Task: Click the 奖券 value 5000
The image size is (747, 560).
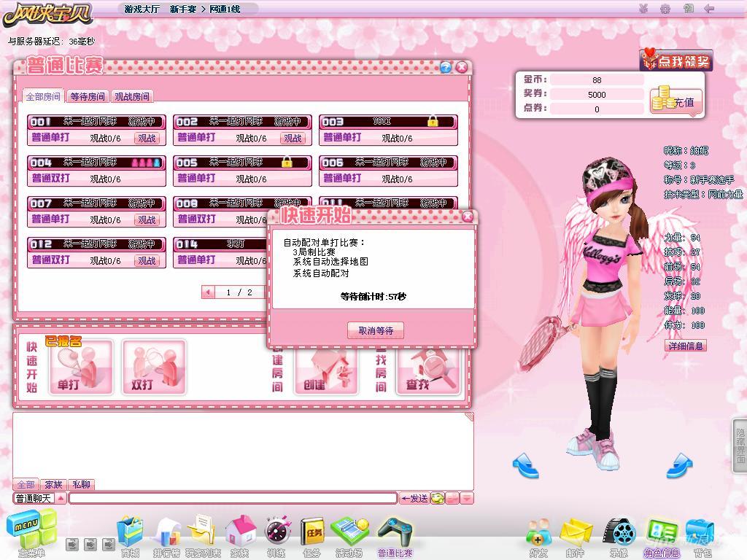Action: [597, 95]
